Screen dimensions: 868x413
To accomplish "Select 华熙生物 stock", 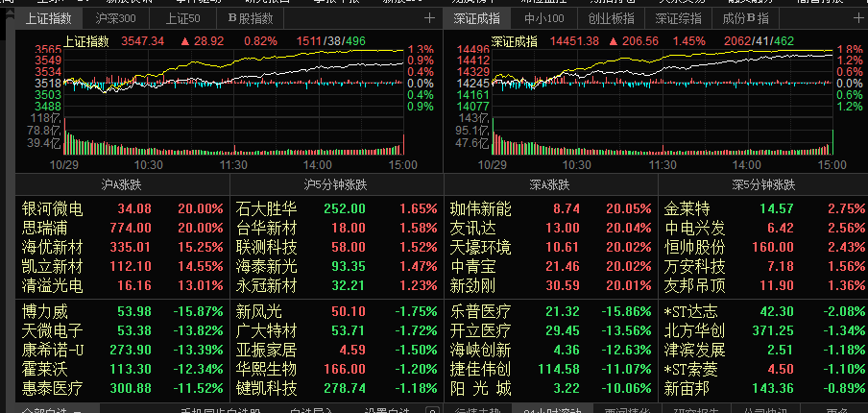I will click(337, 369).
